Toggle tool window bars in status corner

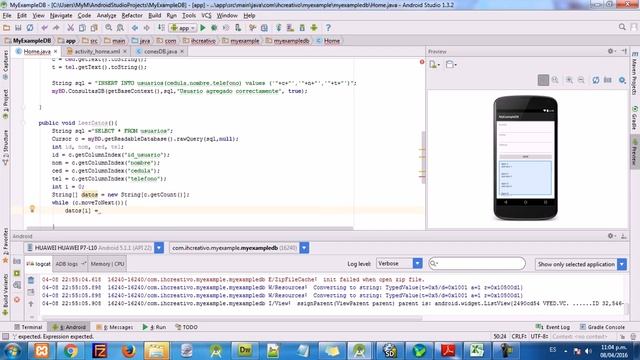coord(5,336)
